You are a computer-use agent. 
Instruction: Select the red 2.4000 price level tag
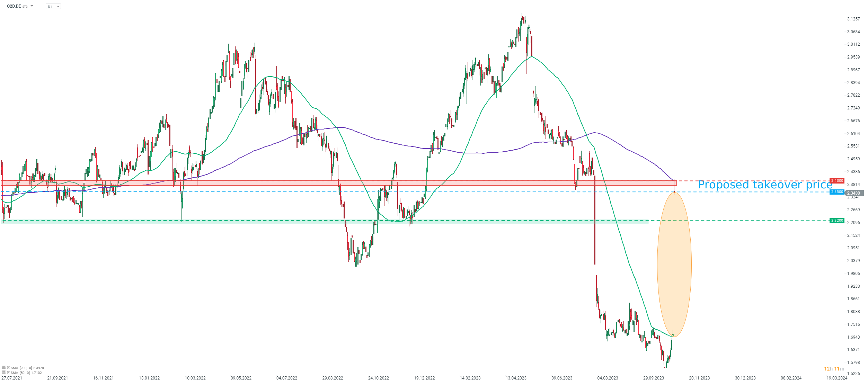(837, 181)
